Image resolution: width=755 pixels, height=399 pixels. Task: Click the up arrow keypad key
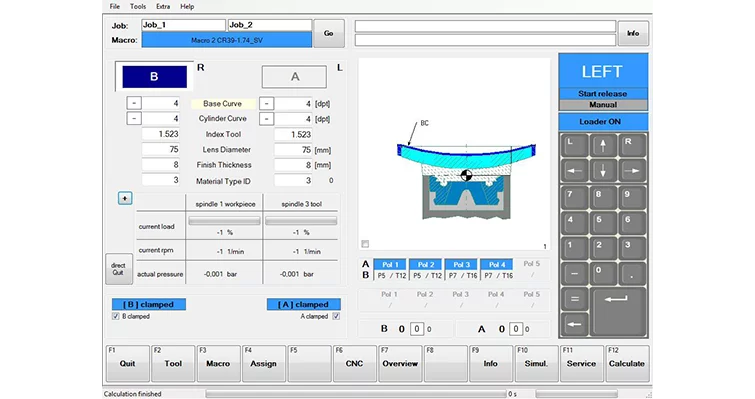tap(603, 145)
